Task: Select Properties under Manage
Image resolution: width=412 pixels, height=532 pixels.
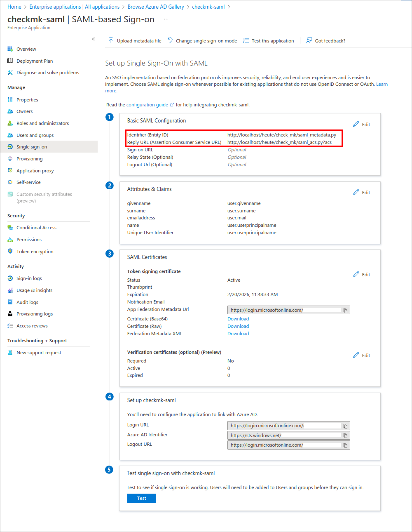Action: coord(28,99)
